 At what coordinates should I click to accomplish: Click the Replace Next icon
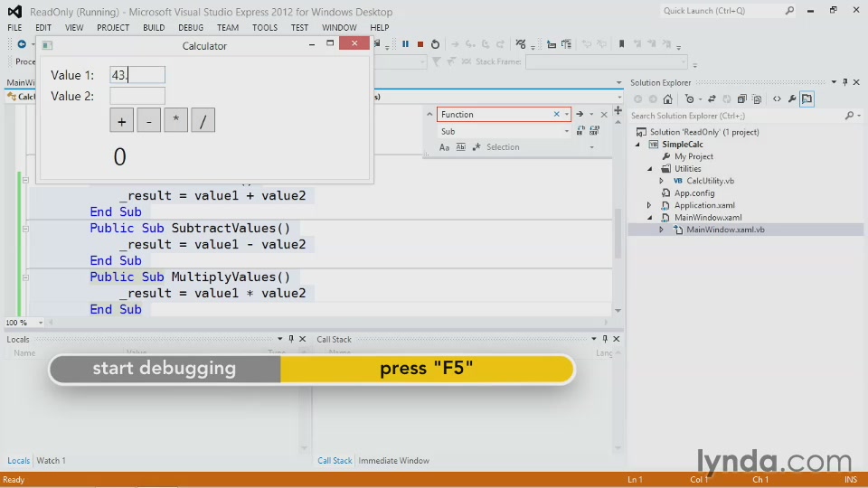point(580,131)
